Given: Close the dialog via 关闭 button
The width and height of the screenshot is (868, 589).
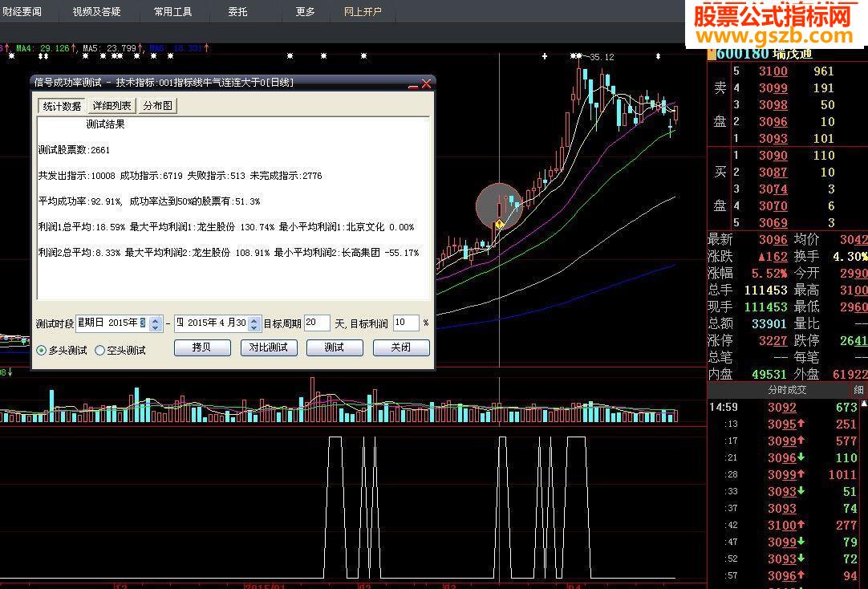Looking at the screenshot, I should 402,347.
